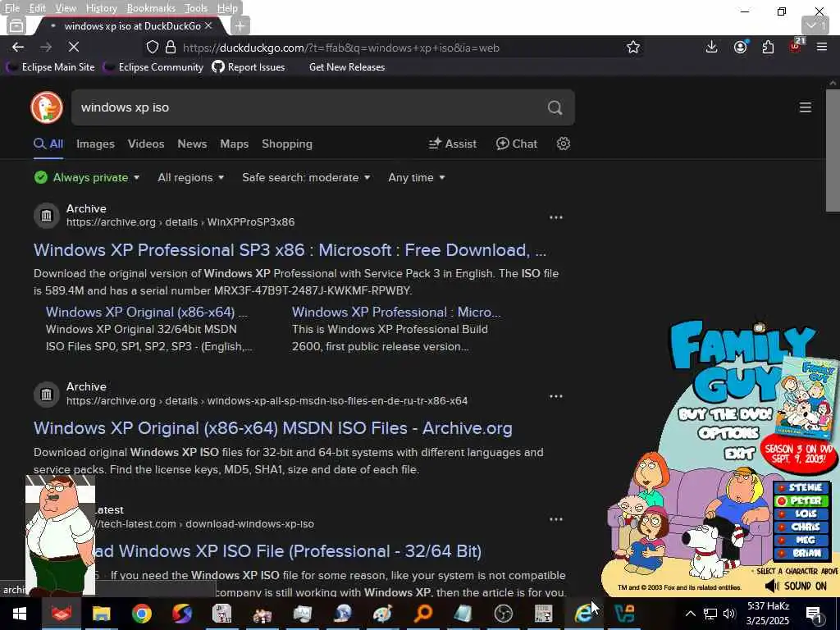Click the search magnifier button
This screenshot has height=630, width=840.
point(555,107)
